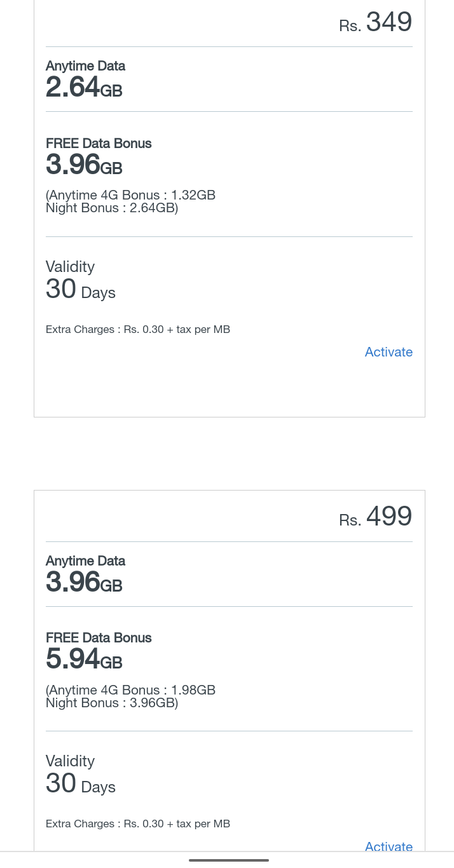Tap the Rs. 349 price label
The image size is (454, 868).
pyautogui.click(x=376, y=23)
